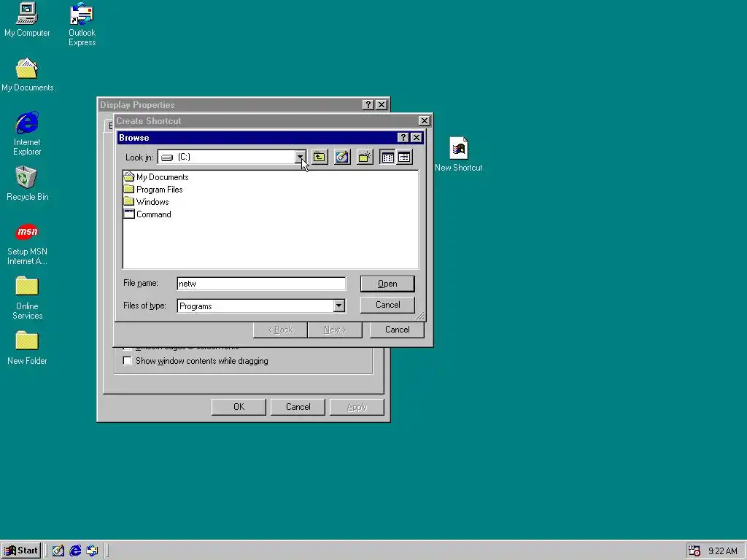Select the New Folder desktop icon
747x560 pixels.
pos(27,349)
